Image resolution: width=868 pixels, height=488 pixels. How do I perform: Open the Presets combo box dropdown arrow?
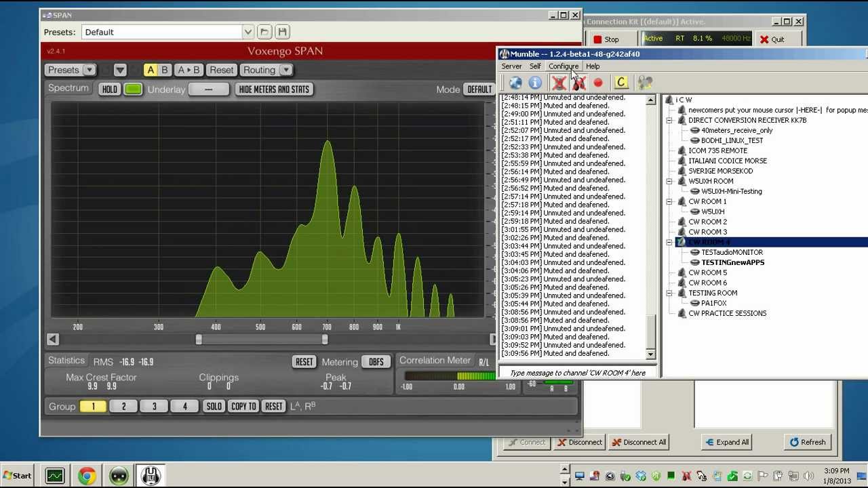248,32
